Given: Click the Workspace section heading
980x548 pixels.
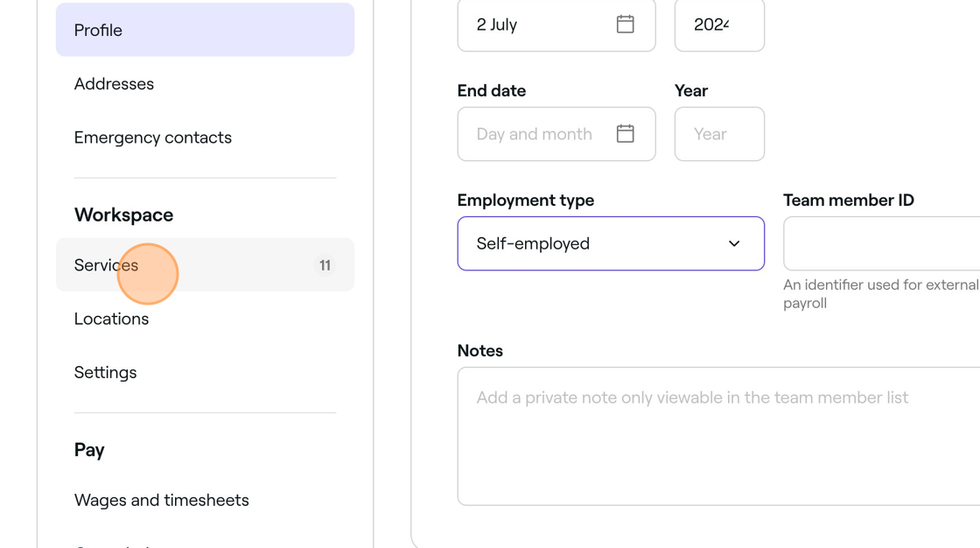Looking at the screenshot, I should (123, 215).
